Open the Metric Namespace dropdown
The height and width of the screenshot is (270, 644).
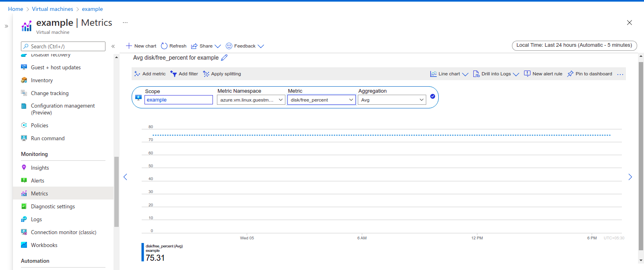click(x=251, y=100)
